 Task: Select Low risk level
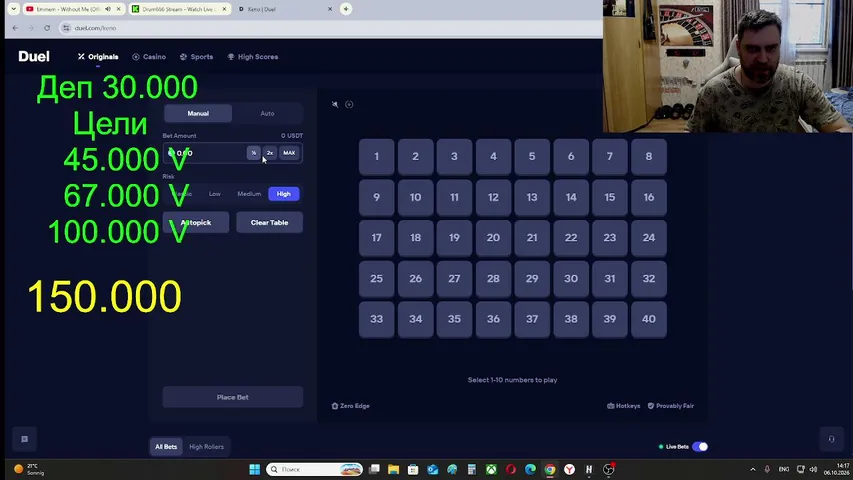[x=215, y=194]
